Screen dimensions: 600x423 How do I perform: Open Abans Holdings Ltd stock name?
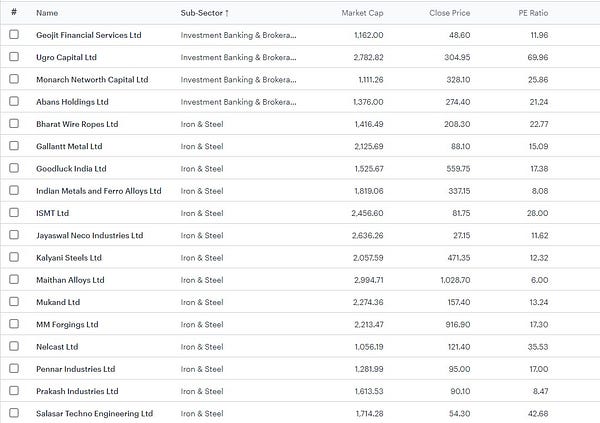click(72, 102)
